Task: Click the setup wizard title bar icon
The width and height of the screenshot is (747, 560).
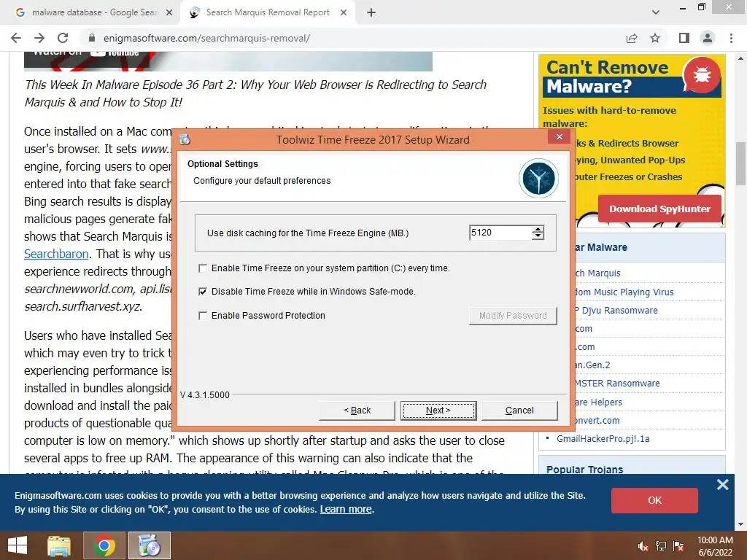Action: pos(185,139)
